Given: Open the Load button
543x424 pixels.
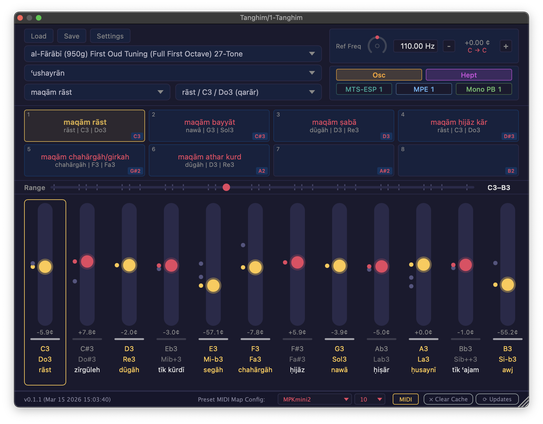Looking at the screenshot, I should click(x=38, y=36).
